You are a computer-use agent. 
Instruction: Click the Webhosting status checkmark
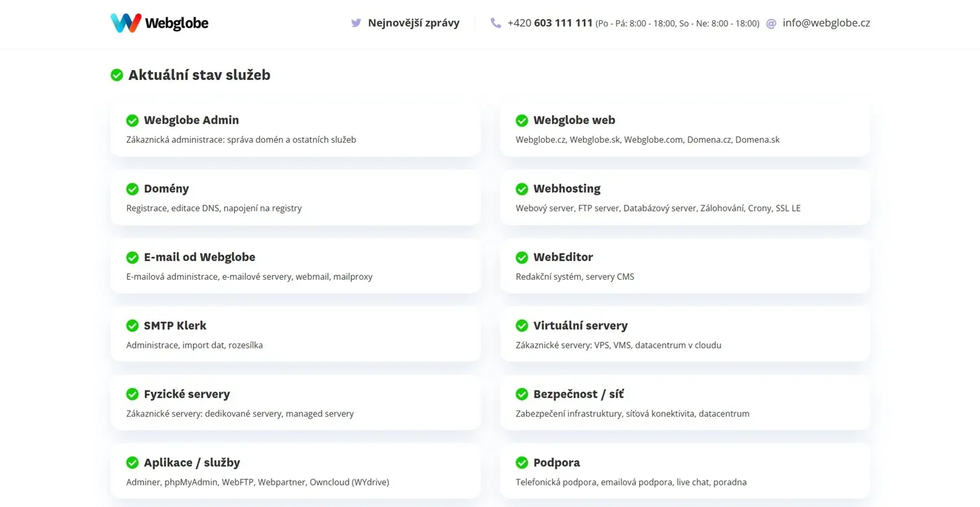(x=522, y=189)
